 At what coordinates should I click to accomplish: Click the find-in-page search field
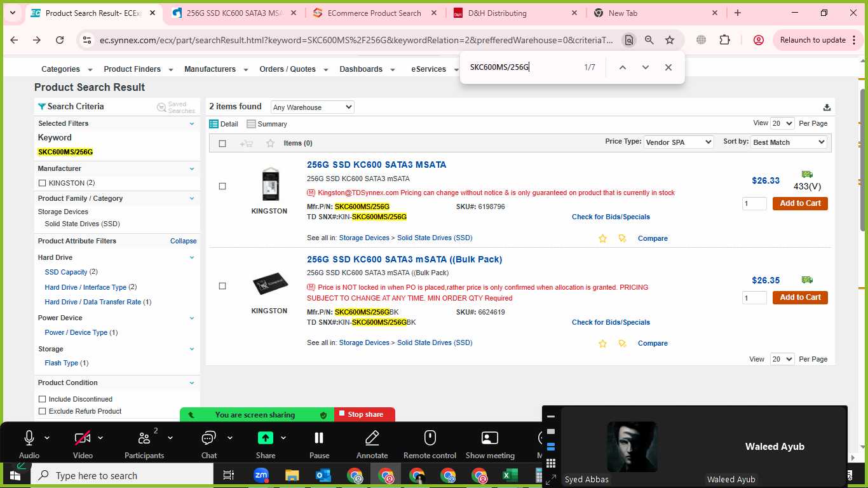[521, 67]
